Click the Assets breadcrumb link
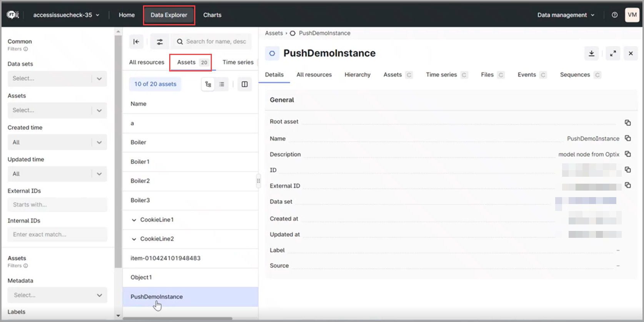This screenshot has width=644, height=322. [274, 33]
